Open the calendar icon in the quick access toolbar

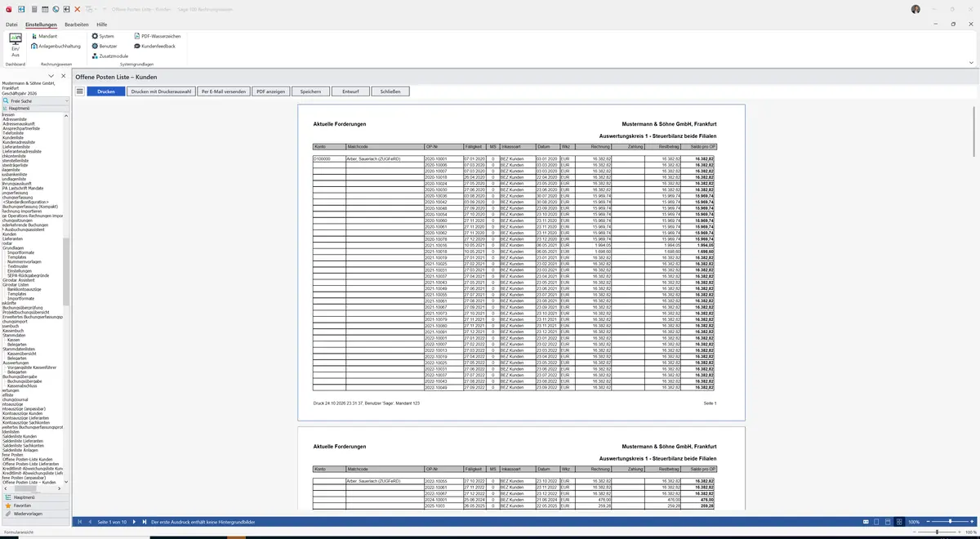coord(44,8)
